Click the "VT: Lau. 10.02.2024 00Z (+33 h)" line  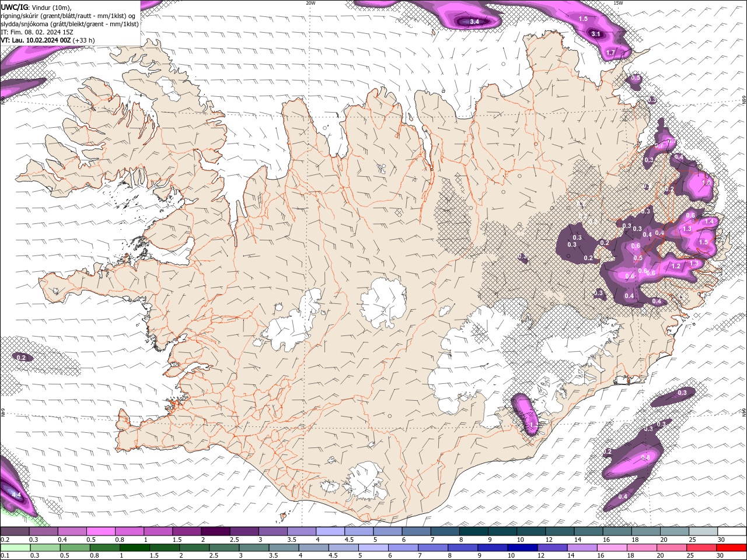coord(48,40)
